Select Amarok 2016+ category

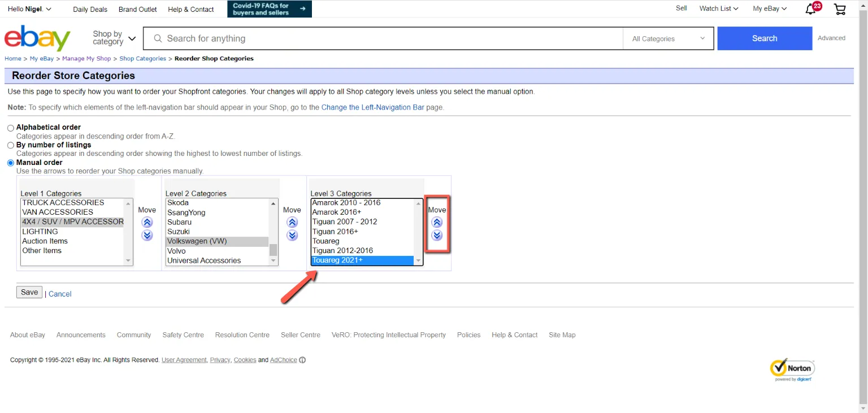click(x=362, y=212)
